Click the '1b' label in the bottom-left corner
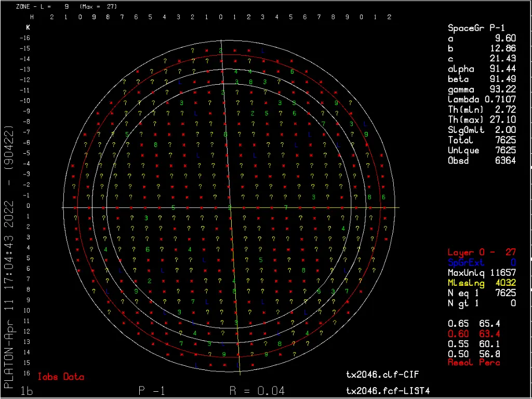 26,391
